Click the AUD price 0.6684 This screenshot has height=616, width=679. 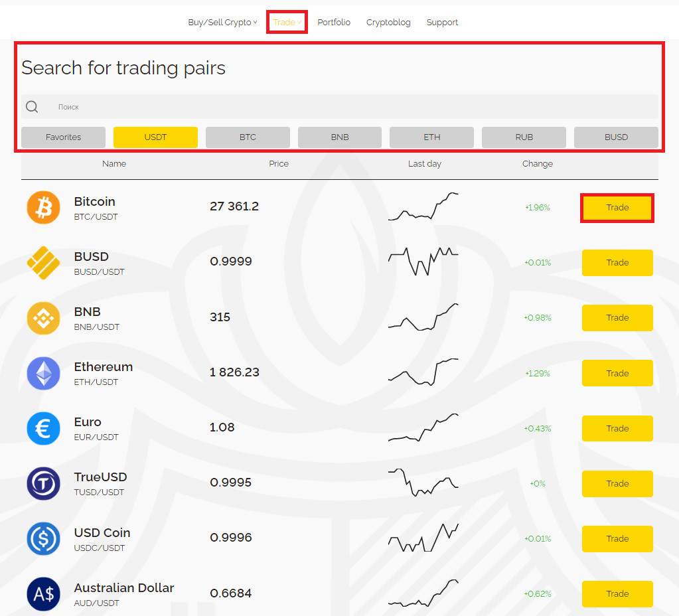point(231,593)
